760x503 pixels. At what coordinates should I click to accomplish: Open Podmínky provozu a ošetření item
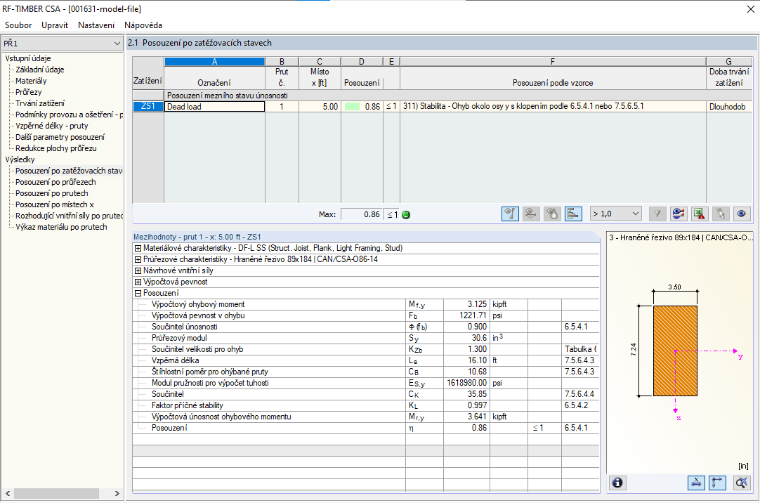click(69, 114)
